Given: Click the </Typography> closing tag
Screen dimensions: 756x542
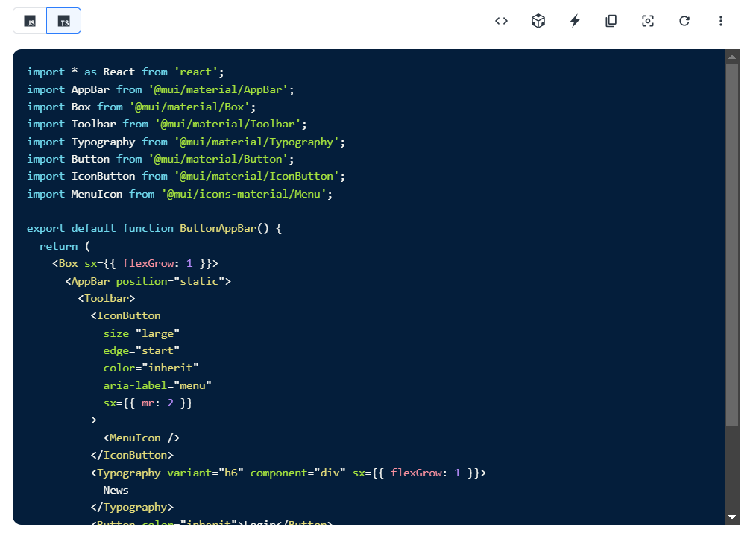Looking at the screenshot, I should pyautogui.click(x=132, y=508).
